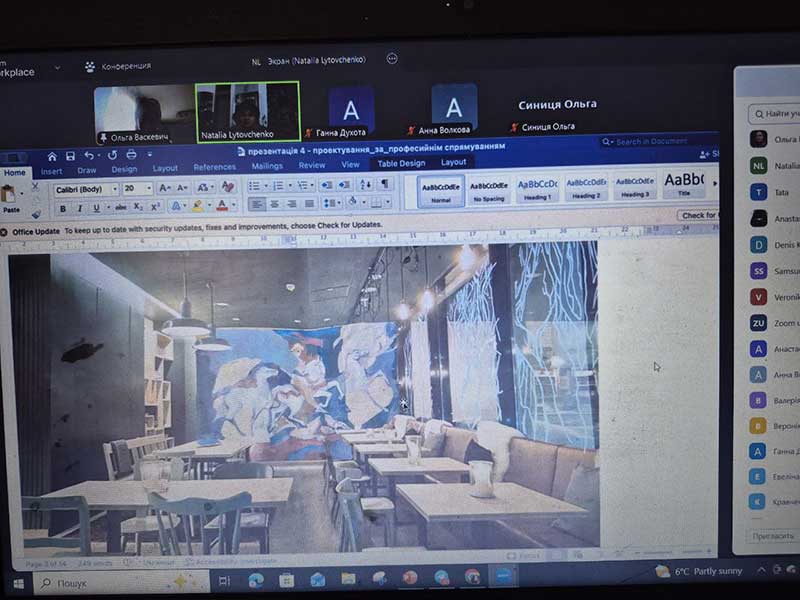
Task: Open the Calibri (Body) font dropdown
Action: (x=83, y=188)
